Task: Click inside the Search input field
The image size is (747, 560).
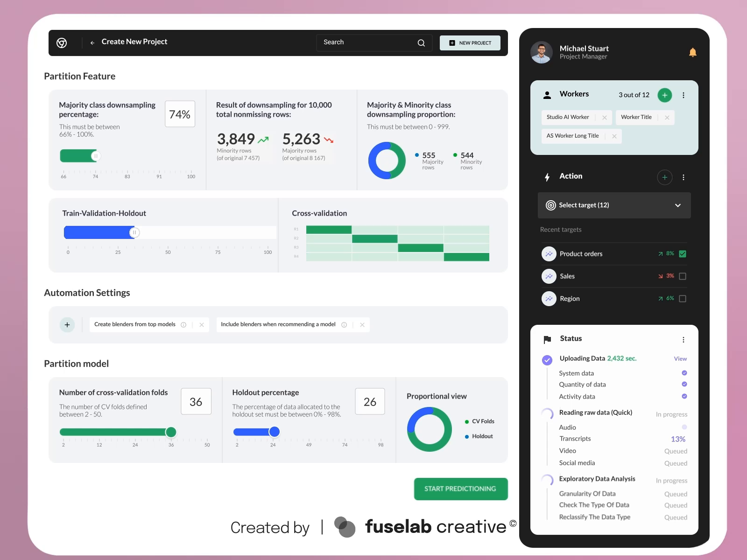Action: [x=364, y=42]
